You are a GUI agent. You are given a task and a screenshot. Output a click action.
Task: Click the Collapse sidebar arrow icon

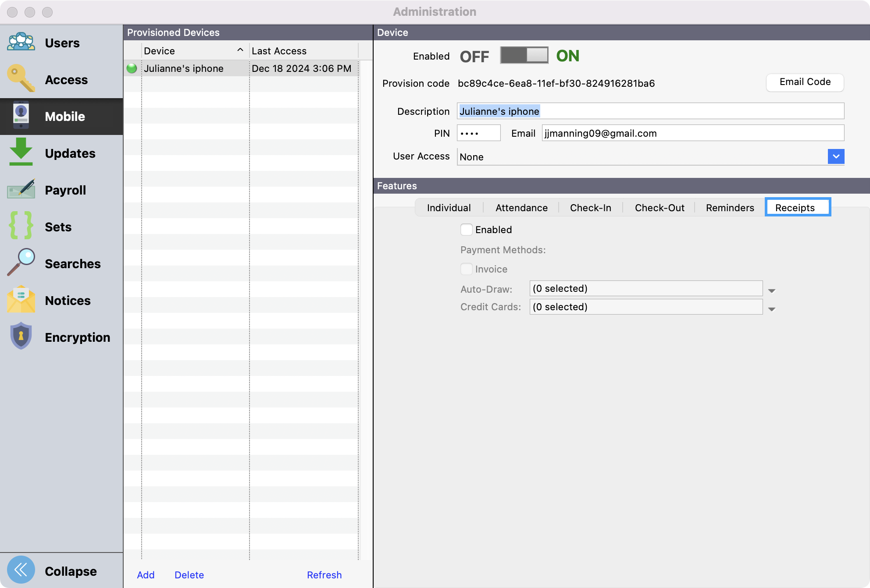[21, 570]
